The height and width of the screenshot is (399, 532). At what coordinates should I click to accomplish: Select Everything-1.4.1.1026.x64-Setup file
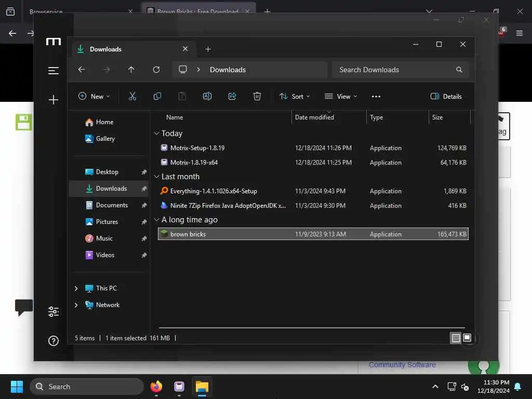[x=313, y=191]
